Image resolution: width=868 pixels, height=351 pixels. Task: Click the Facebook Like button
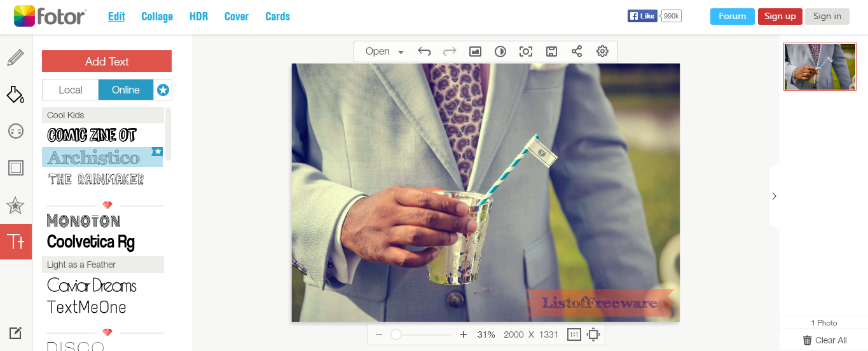[642, 16]
